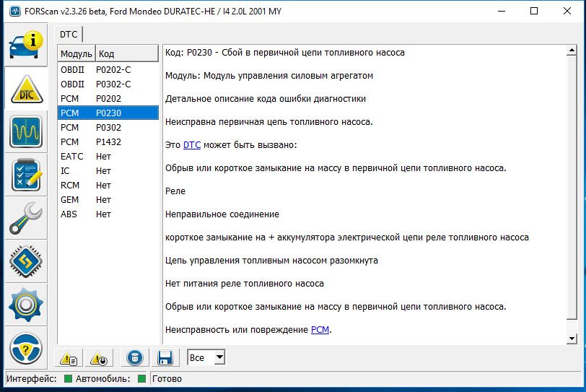Open the vehicle information section icon
This screenshot has height=392, width=586.
pyautogui.click(x=26, y=45)
